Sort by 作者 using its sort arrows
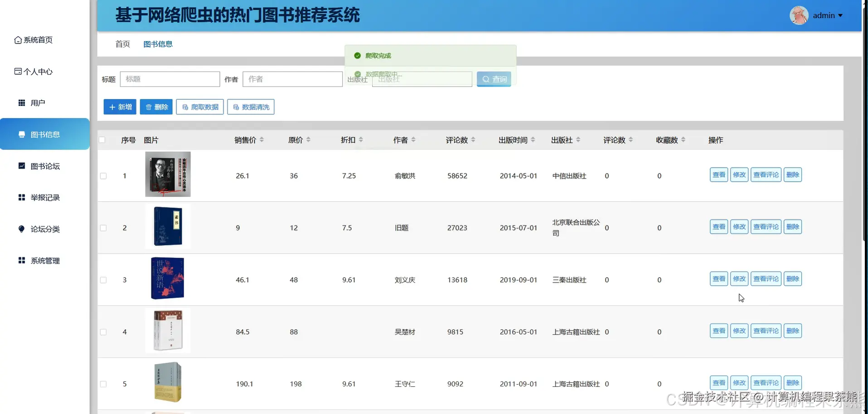The width and height of the screenshot is (868, 414). pos(413,140)
